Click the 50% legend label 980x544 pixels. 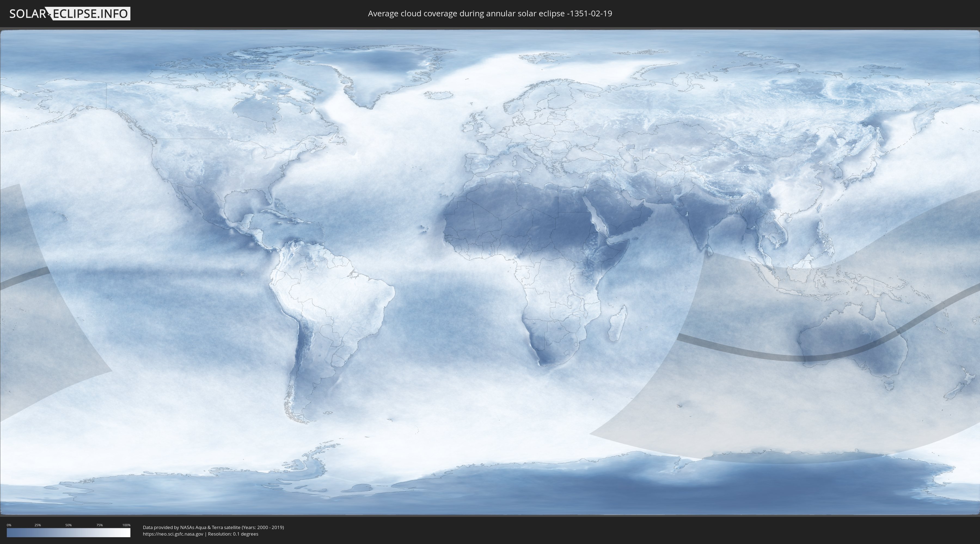69,525
